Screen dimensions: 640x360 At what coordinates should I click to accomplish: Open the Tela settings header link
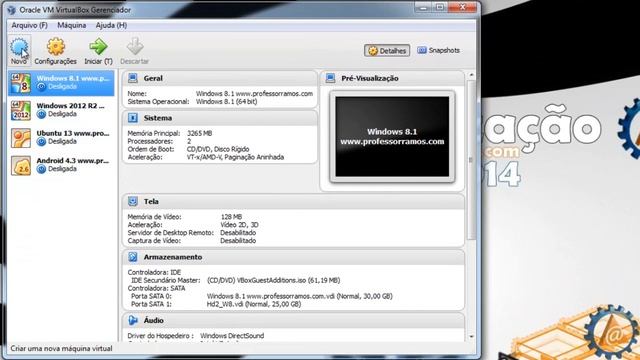[151, 202]
